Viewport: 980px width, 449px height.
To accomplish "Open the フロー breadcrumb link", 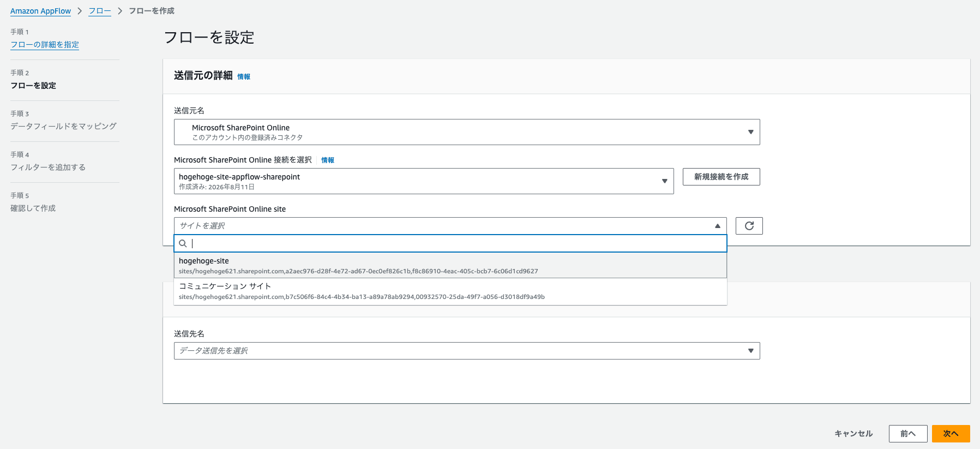I will click(x=100, y=11).
